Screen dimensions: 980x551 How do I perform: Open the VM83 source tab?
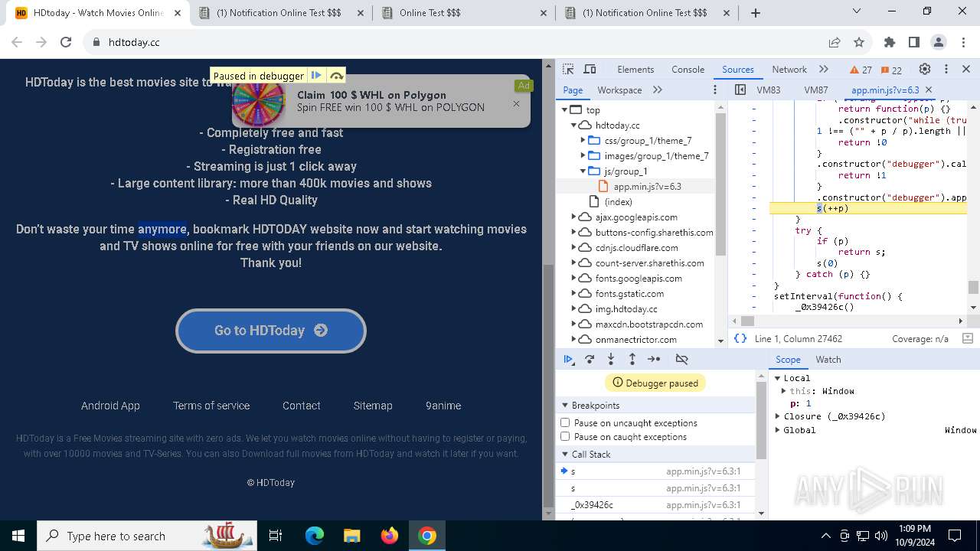(768, 90)
